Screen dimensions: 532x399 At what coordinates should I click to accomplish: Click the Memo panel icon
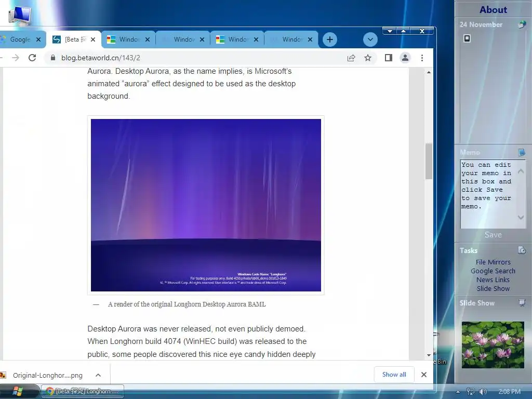[522, 152]
